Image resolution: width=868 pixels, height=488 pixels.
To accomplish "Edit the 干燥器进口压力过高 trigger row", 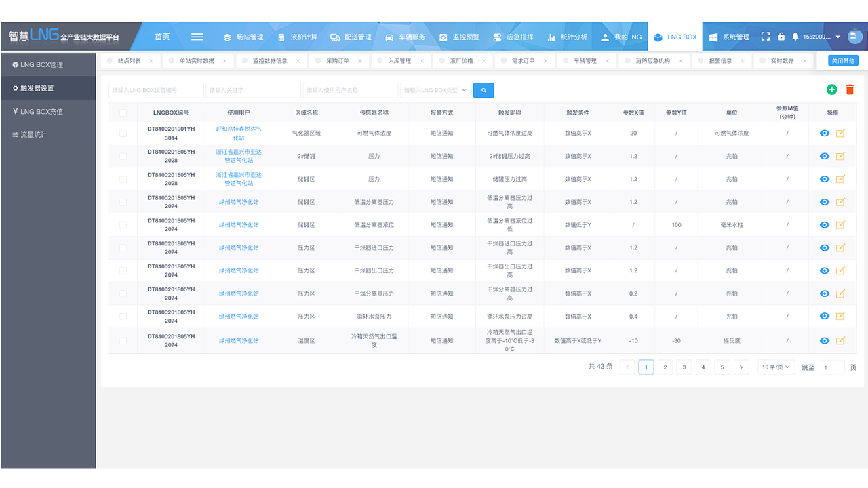I will point(840,248).
